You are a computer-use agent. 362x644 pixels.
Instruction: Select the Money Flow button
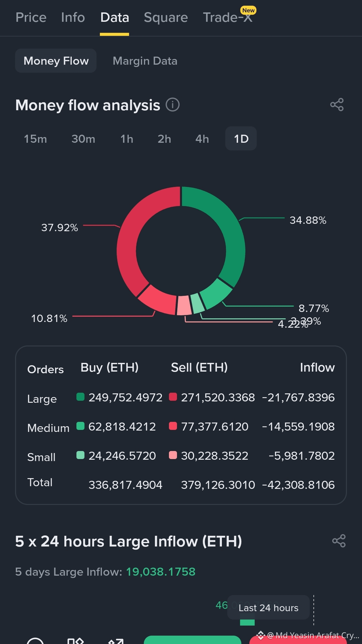[56, 61]
